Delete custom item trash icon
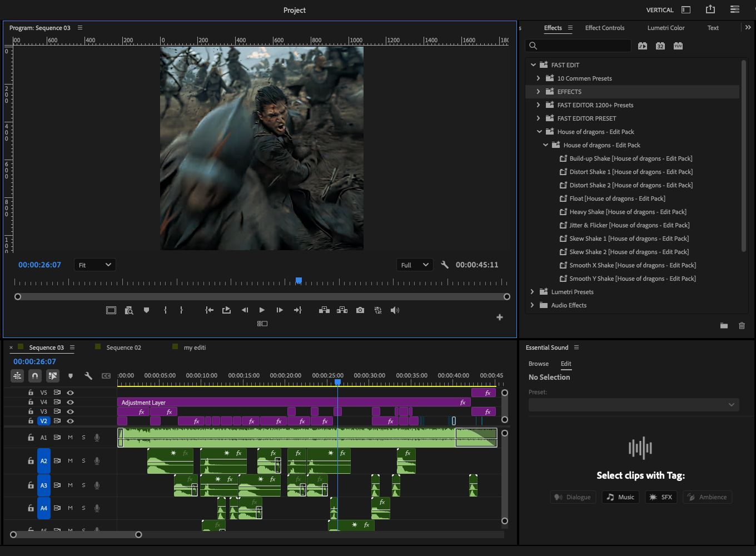This screenshot has height=556, width=756. [742, 326]
